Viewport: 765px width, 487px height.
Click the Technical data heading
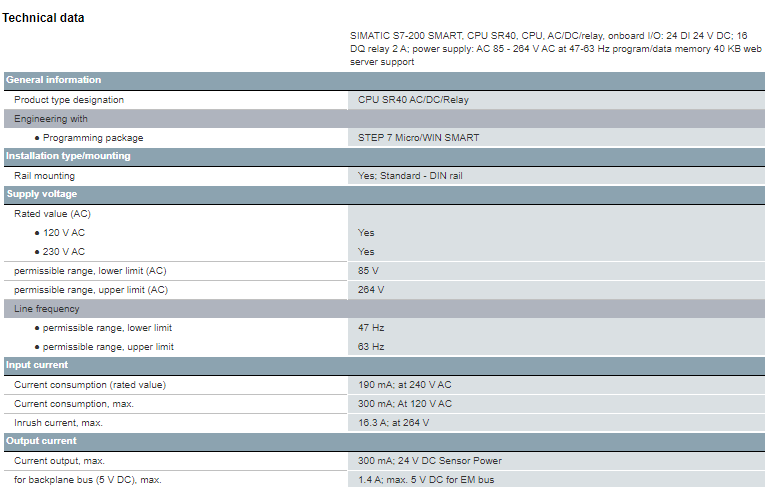(x=44, y=18)
